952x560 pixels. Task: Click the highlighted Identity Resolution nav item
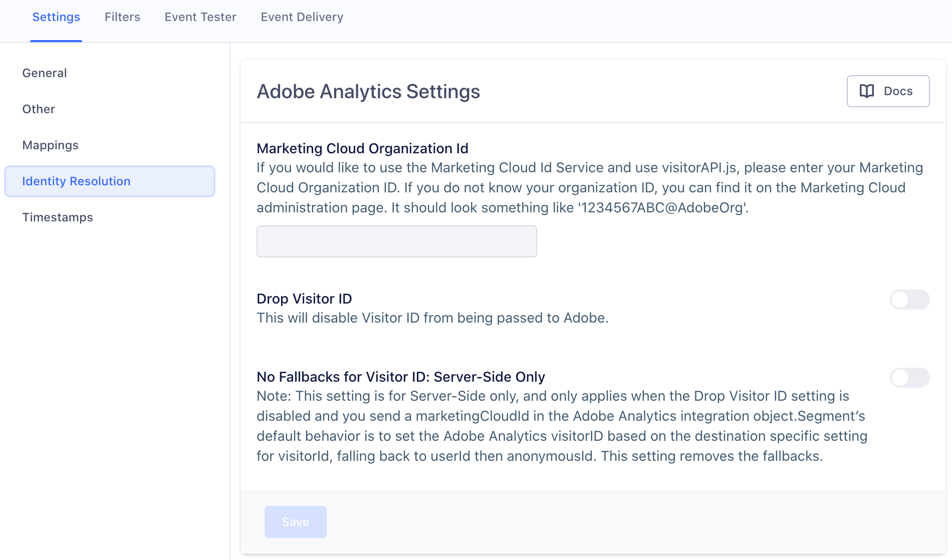coord(110,181)
